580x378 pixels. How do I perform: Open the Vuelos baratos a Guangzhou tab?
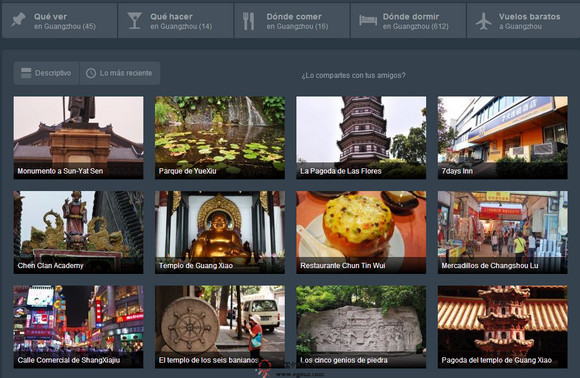point(523,21)
